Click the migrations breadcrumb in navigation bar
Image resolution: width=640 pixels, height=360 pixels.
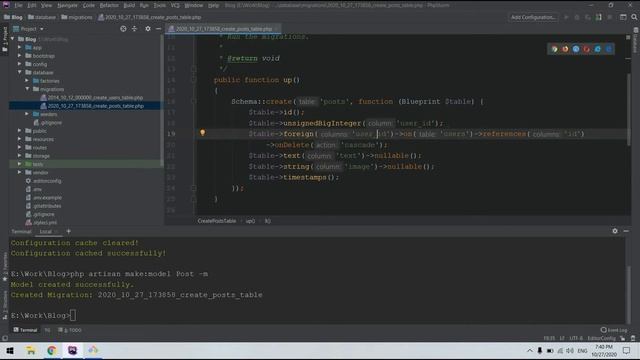pos(77,17)
